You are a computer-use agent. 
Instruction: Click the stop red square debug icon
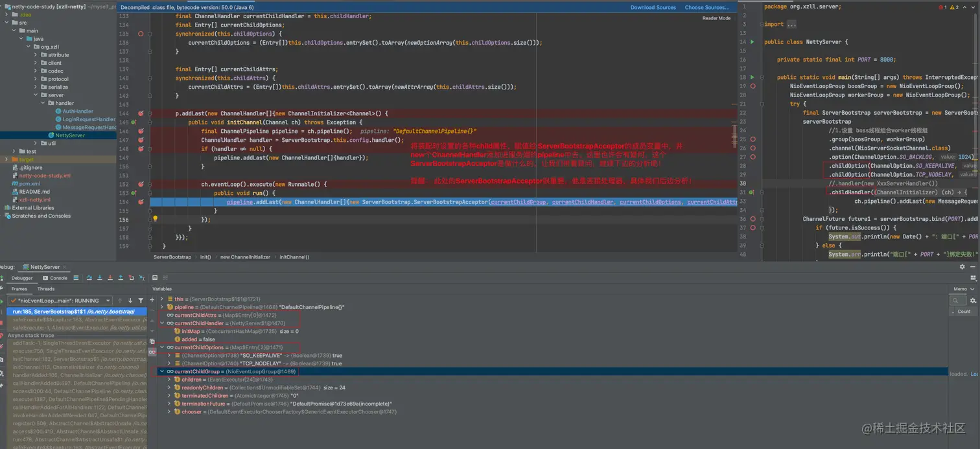tap(1, 323)
